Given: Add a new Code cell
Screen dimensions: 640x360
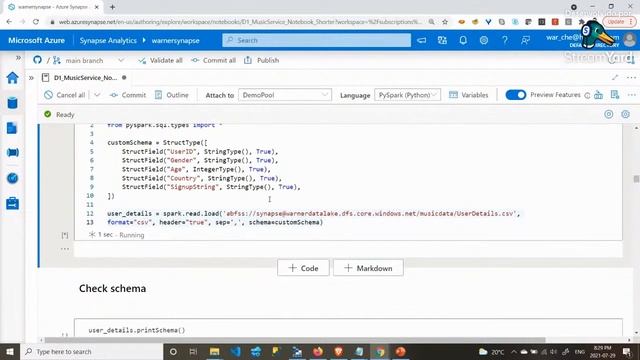Looking at the screenshot, I should pyautogui.click(x=303, y=268).
